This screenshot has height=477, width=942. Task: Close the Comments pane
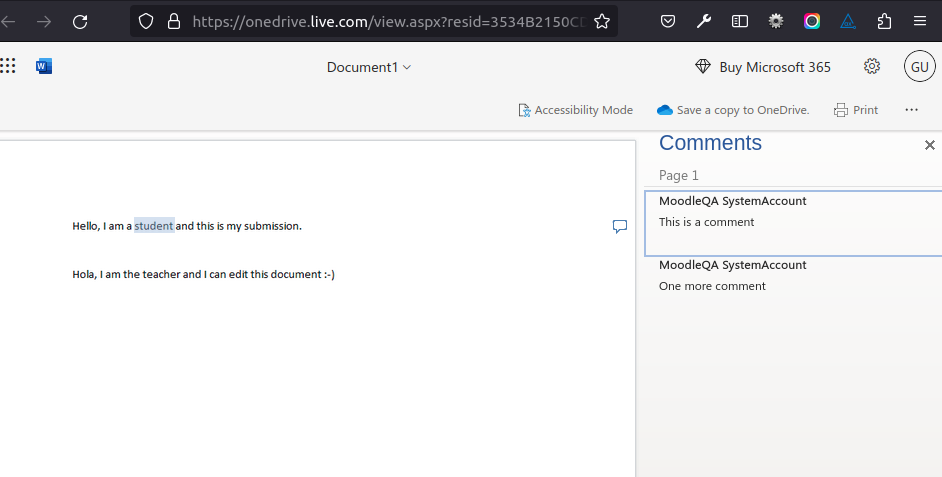pyautogui.click(x=929, y=145)
